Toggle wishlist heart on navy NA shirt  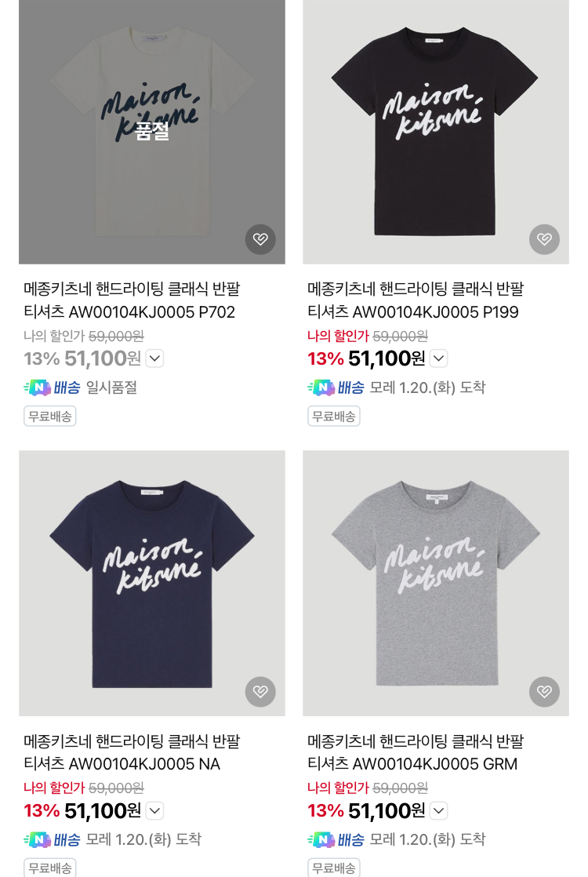[260, 691]
